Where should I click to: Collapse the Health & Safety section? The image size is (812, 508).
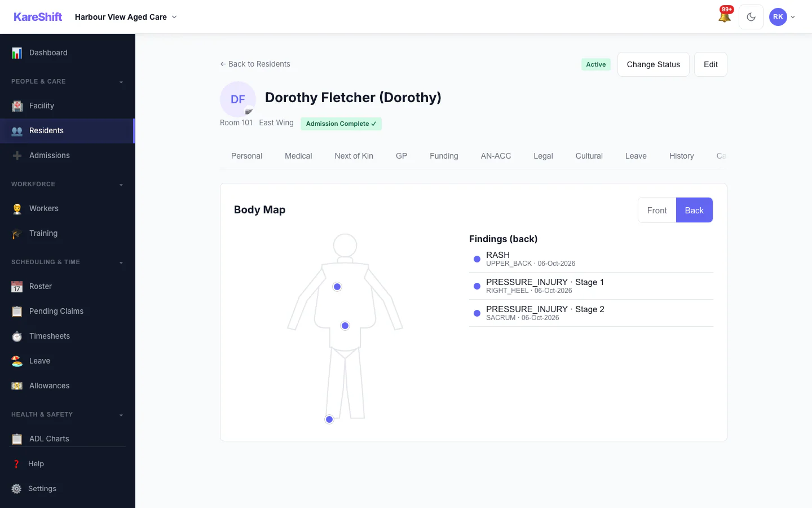point(68,415)
